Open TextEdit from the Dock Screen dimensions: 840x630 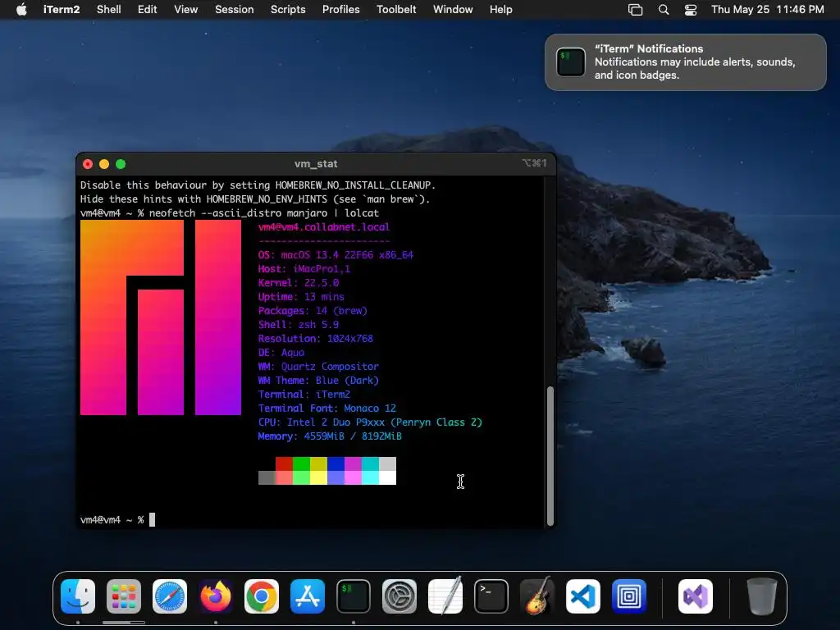pos(445,596)
